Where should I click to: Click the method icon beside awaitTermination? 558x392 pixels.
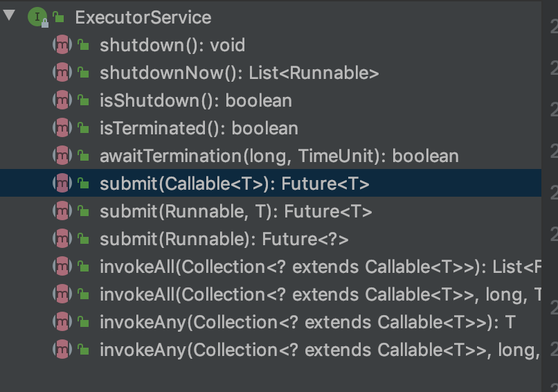[62, 157]
